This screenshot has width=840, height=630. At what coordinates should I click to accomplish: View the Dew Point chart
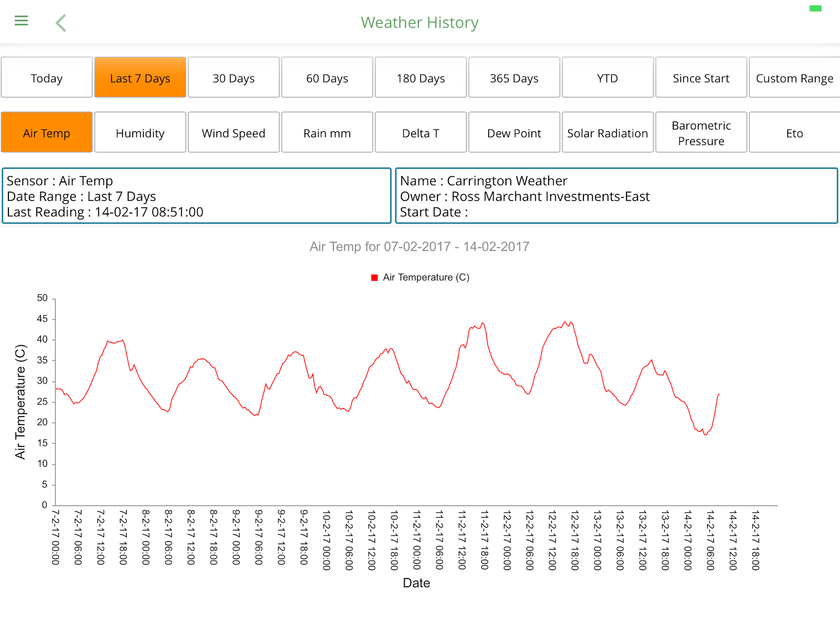(514, 133)
